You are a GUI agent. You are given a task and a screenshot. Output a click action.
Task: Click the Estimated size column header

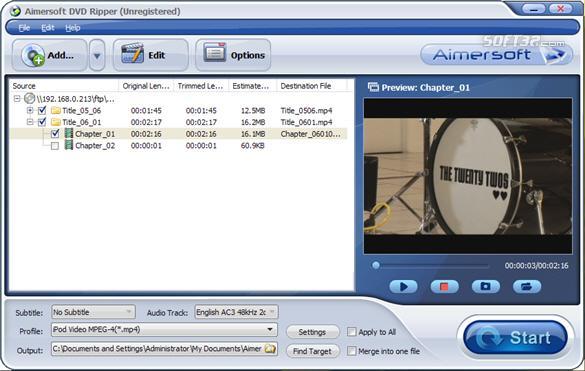[x=252, y=86]
